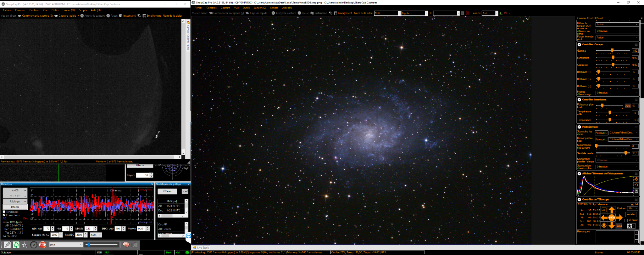Check the 'se garer' park checkbox
This screenshot has width=644, height=255.
click(x=626, y=220)
